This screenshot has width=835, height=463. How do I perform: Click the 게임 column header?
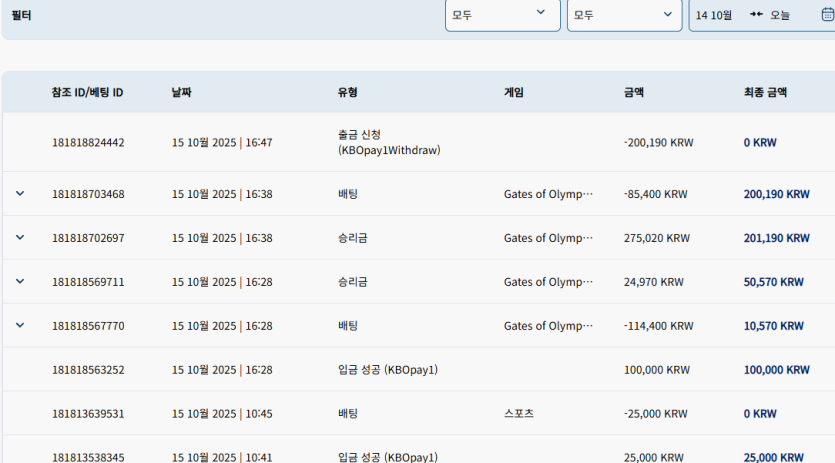[x=514, y=92]
